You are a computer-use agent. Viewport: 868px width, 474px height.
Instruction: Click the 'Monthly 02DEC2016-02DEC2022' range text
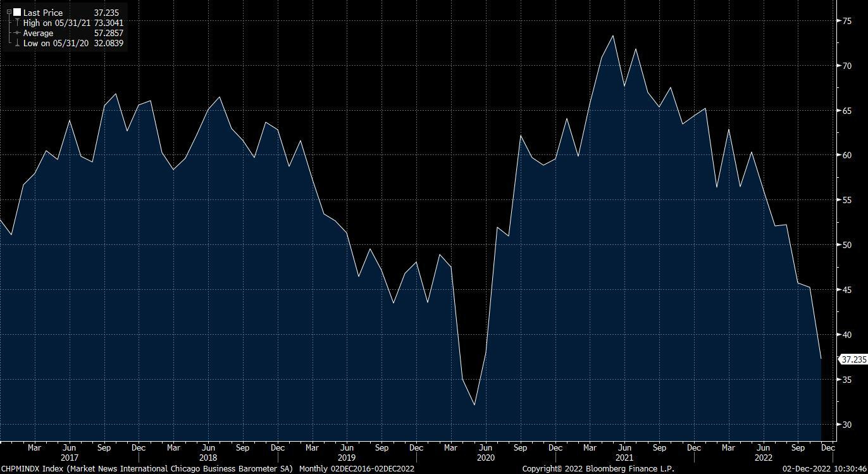357,469
